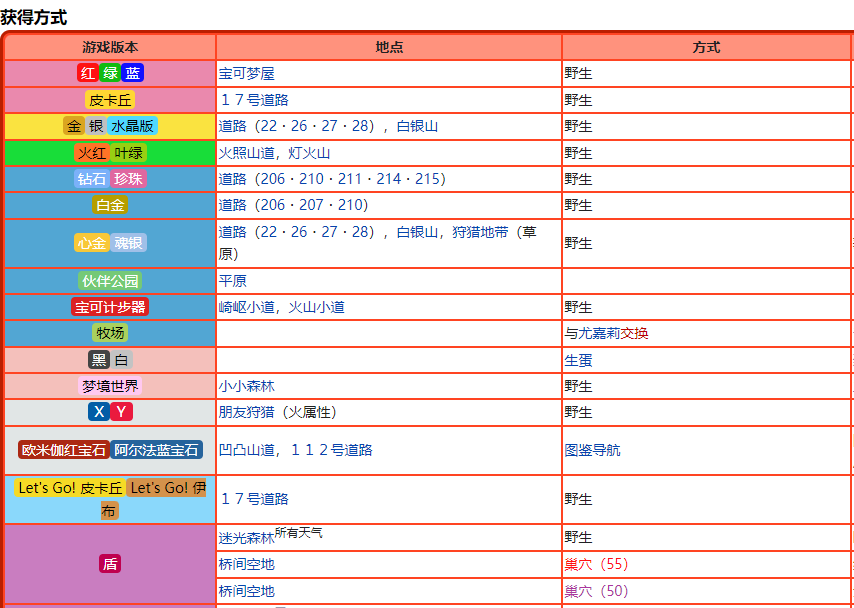Open the 生蛋 link

[x=578, y=360]
